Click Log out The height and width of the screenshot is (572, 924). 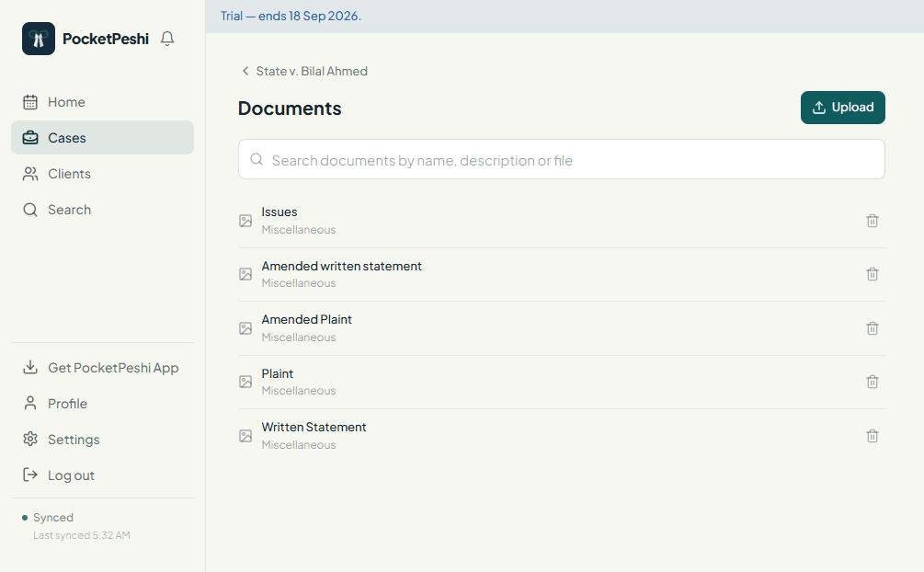tap(102, 475)
